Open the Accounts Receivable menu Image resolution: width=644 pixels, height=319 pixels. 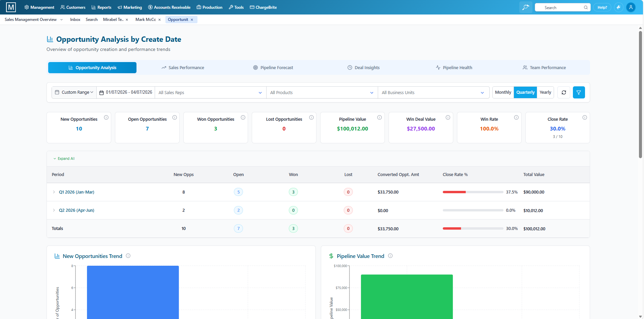(169, 7)
